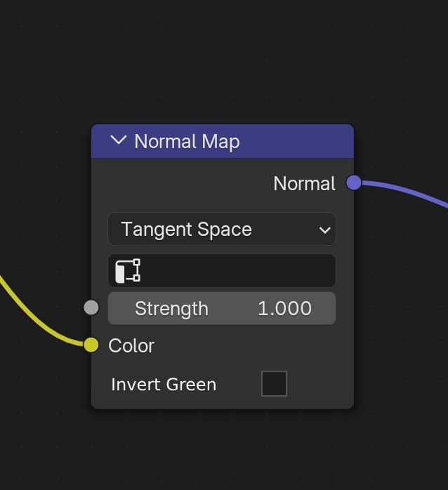
Task: Click the Strength label text
Action: pyautogui.click(x=171, y=309)
